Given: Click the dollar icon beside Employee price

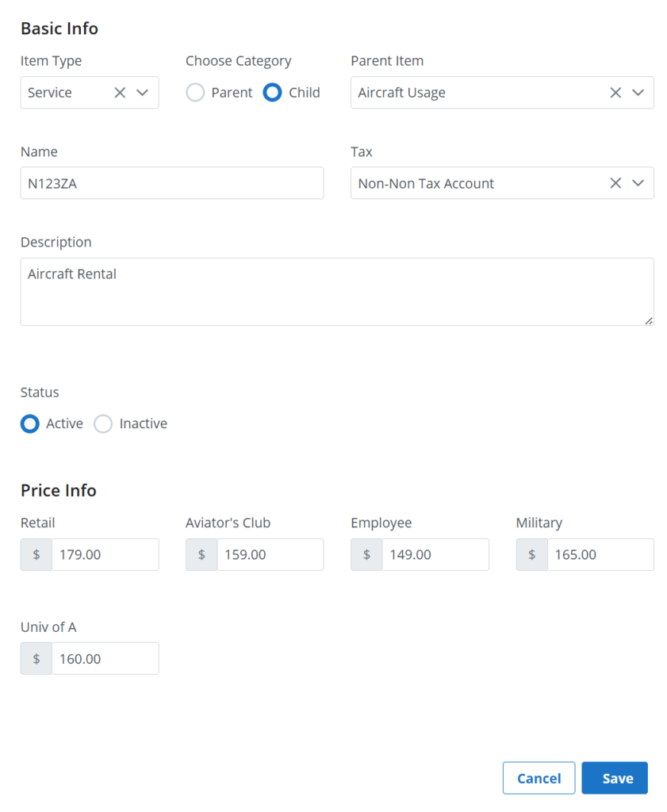Looking at the screenshot, I should point(366,554).
